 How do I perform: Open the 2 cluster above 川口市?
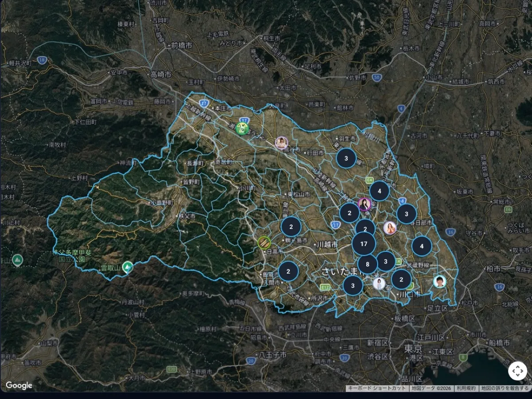pos(401,279)
